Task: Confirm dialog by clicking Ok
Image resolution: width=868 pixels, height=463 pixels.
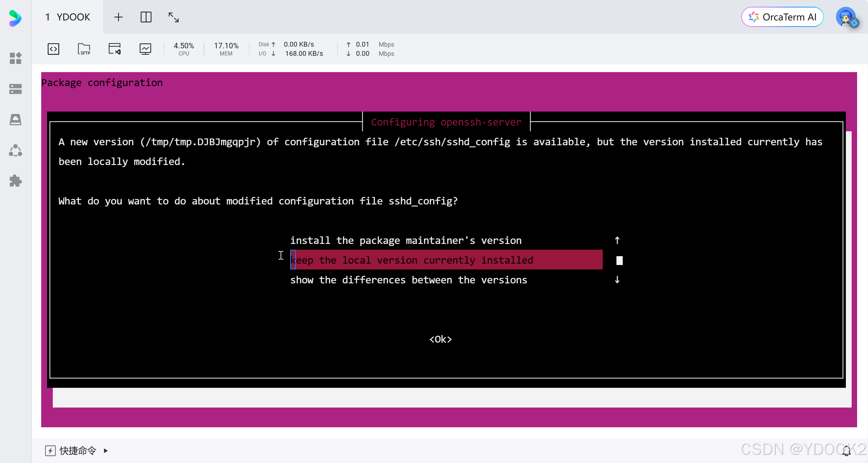Action: coord(440,339)
